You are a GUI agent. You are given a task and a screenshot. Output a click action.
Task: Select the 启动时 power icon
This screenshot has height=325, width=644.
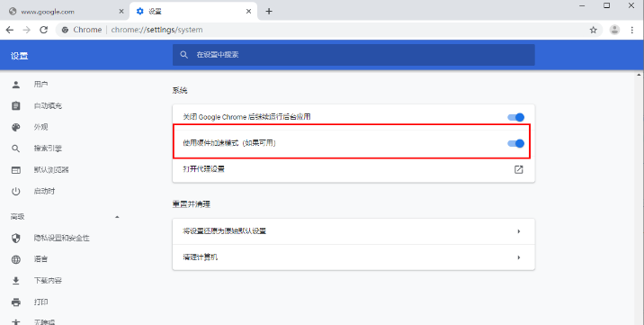click(15, 191)
